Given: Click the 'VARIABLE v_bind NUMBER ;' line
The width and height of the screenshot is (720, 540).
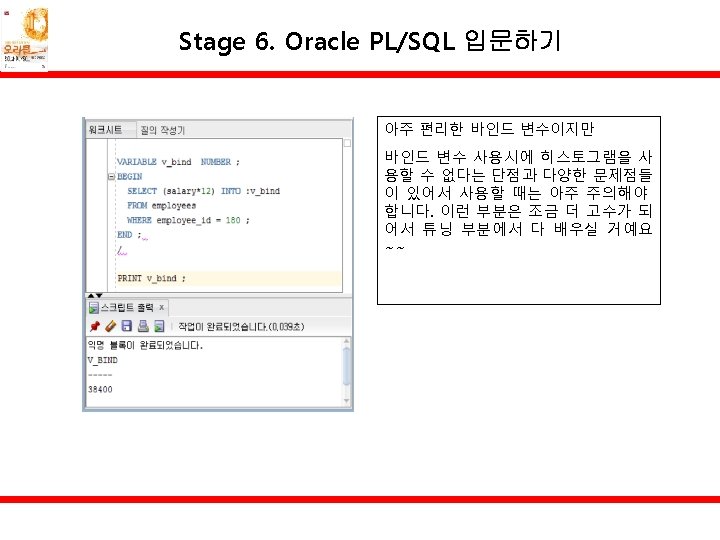Looking at the screenshot, I should (178, 162).
